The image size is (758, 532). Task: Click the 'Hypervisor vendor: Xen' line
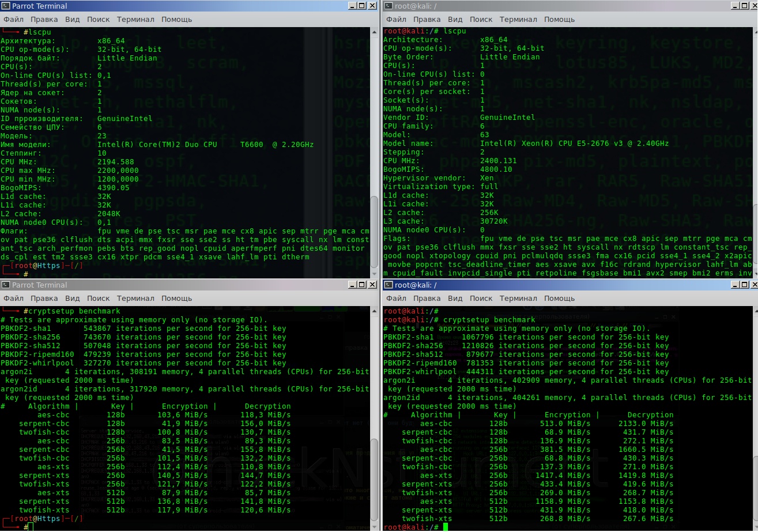(439, 178)
